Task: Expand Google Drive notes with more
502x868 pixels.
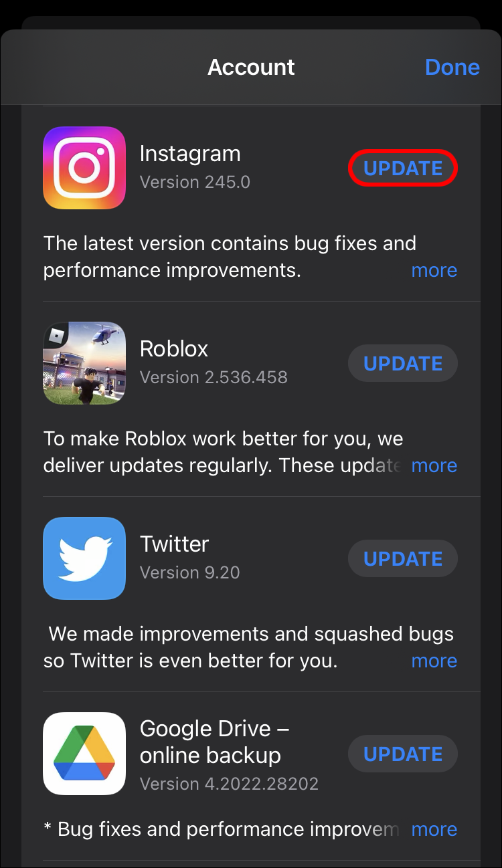Action: click(x=434, y=829)
